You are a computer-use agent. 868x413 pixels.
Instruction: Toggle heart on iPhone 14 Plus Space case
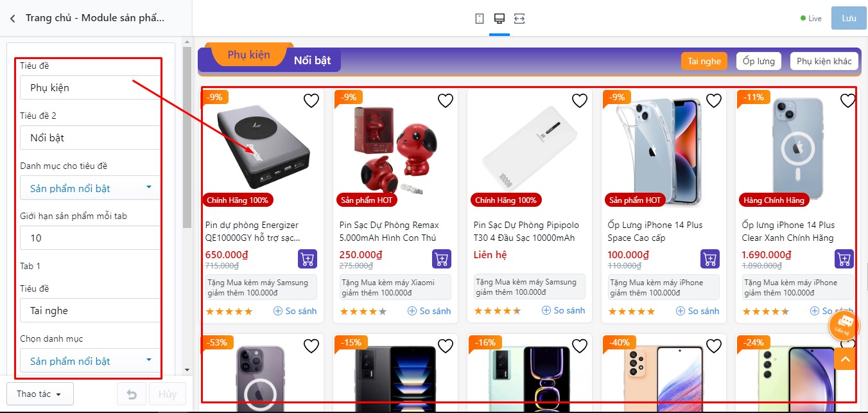coord(713,100)
